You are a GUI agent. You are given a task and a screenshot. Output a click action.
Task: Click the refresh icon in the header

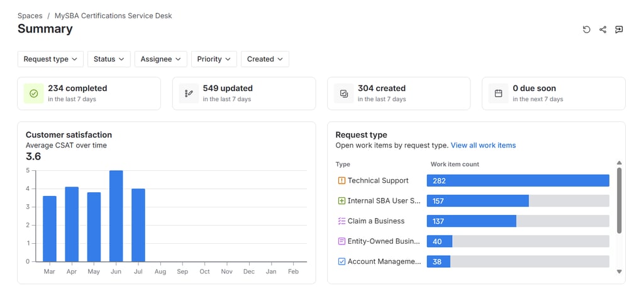[587, 30]
